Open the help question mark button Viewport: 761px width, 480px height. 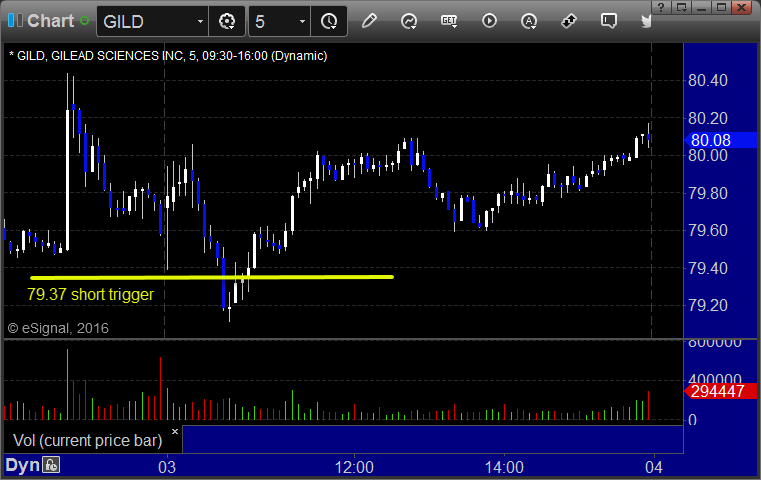661,7
